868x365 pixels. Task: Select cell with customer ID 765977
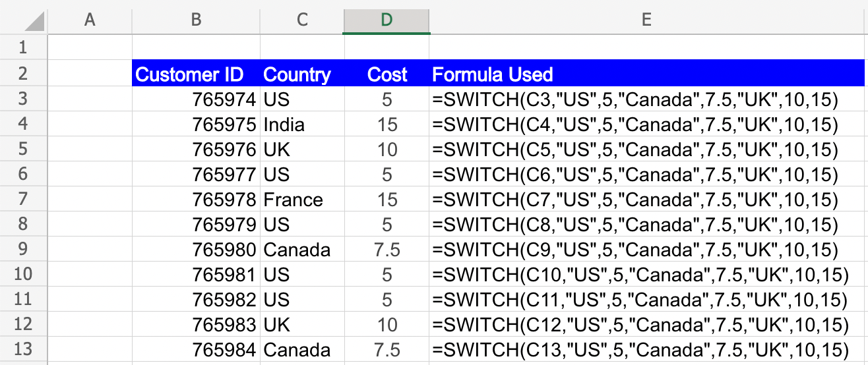click(196, 174)
